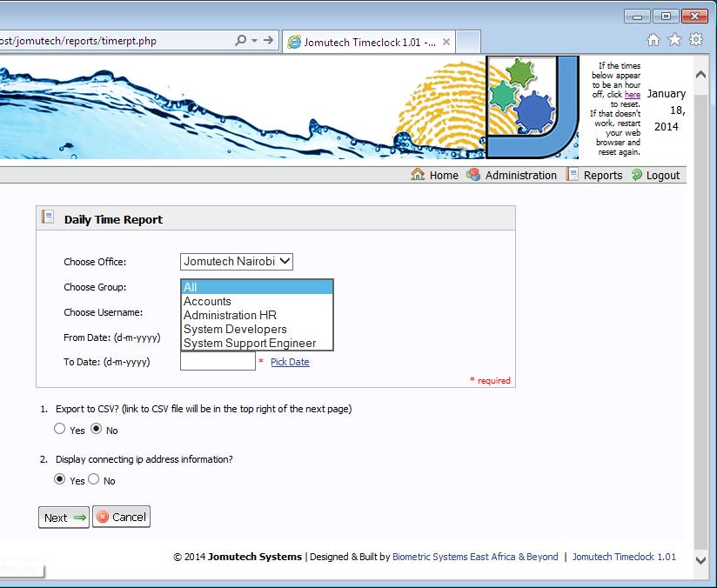This screenshot has height=588, width=717.
Task: Click the address bar search magnifier icon
Action: (x=240, y=40)
